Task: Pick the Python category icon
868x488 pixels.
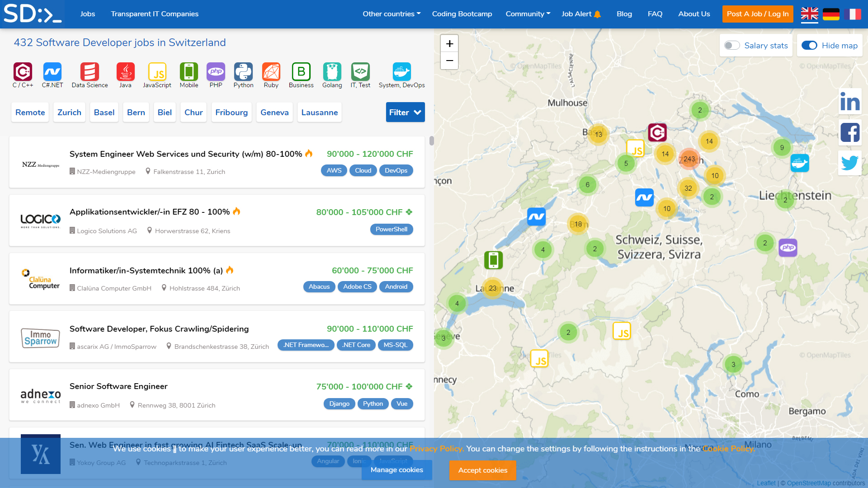Action: tap(243, 72)
